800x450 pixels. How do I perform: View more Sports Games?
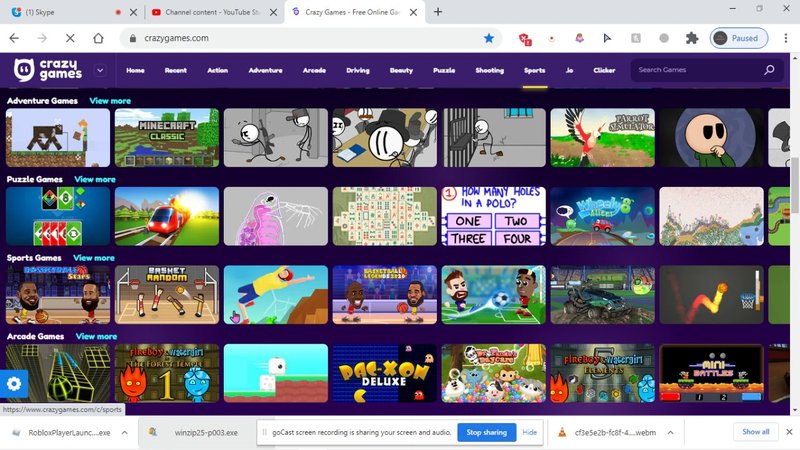[x=94, y=258]
